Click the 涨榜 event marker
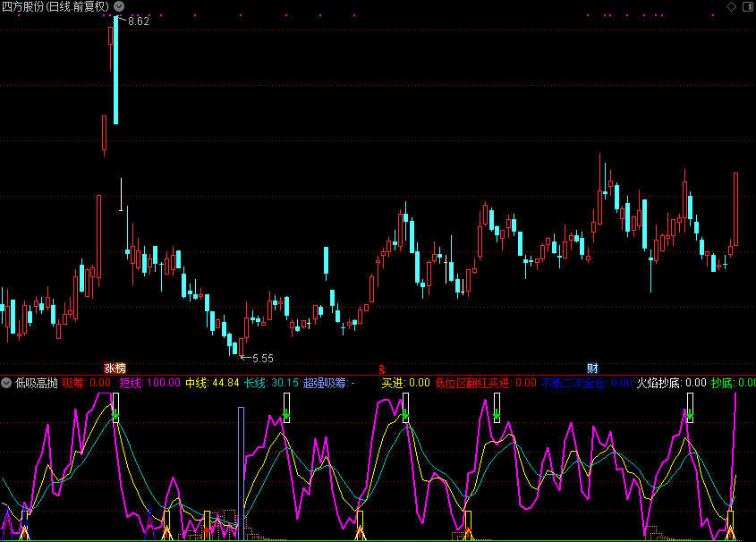Image resolution: width=756 pixels, height=542 pixels. click(115, 368)
